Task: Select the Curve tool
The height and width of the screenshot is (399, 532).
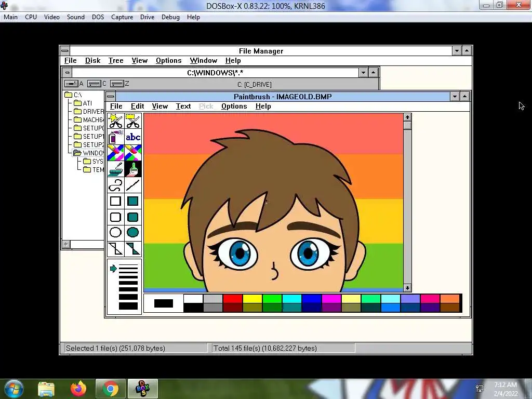Action: pos(116,185)
